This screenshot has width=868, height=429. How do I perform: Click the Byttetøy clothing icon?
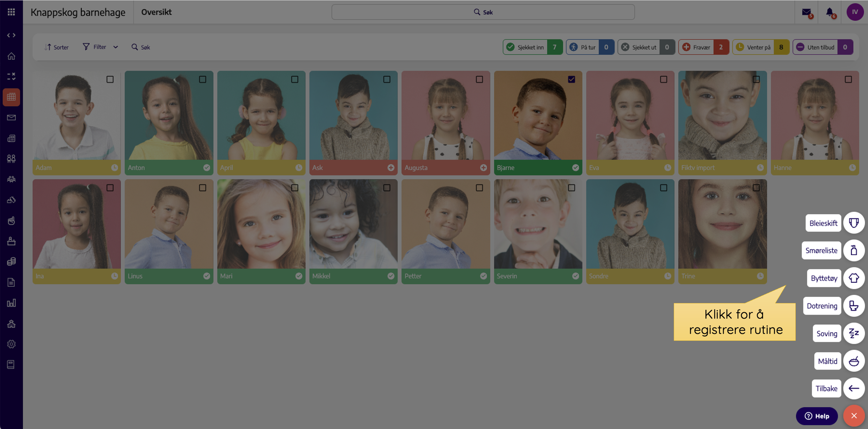coord(854,278)
